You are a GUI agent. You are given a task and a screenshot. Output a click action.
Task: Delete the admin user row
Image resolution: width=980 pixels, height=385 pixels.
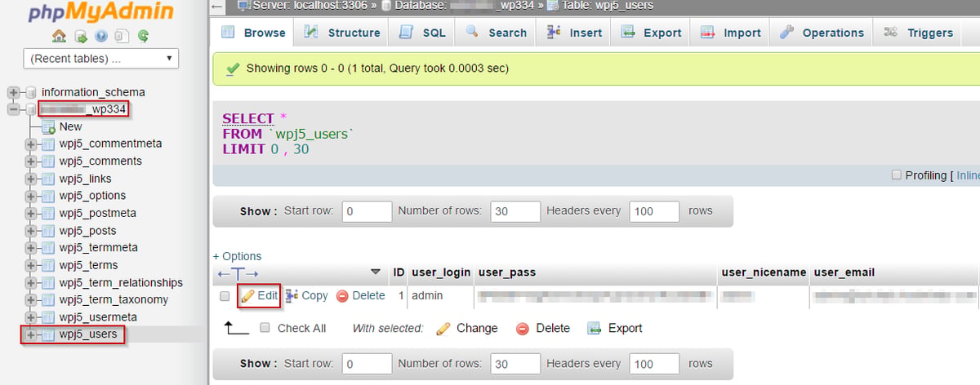pyautogui.click(x=360, y=296)
